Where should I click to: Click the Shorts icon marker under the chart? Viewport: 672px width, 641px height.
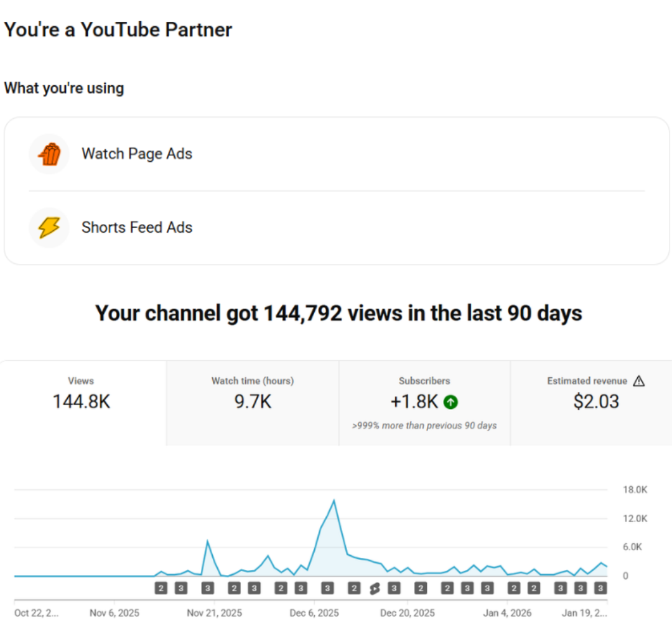[x=375, y=589]
